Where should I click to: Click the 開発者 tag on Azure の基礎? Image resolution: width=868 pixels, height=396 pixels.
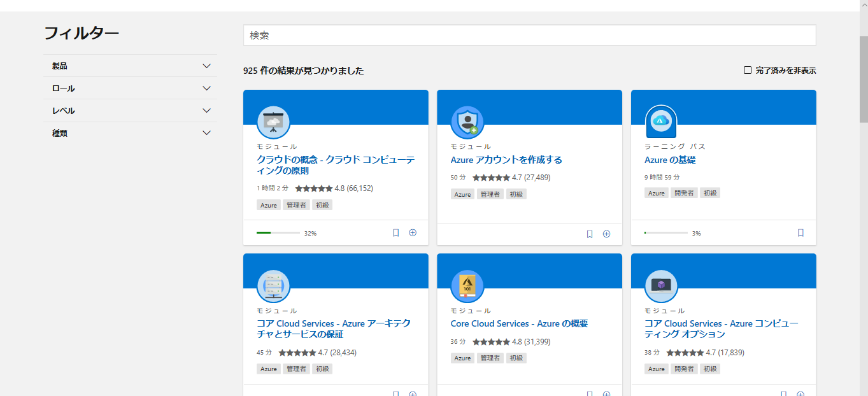(x=684, y=193)
